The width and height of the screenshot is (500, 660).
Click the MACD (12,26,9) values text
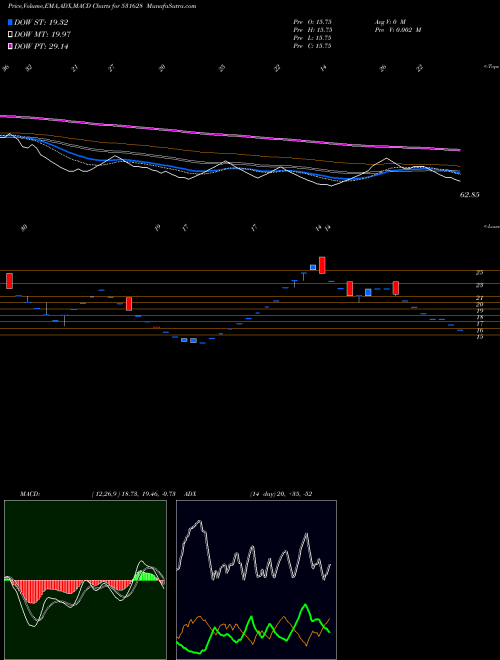point(133,494)
